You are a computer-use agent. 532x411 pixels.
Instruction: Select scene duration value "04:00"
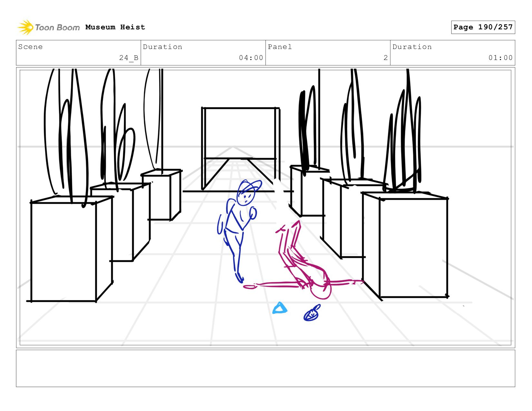pyautogui.click(x=251, y=58)
